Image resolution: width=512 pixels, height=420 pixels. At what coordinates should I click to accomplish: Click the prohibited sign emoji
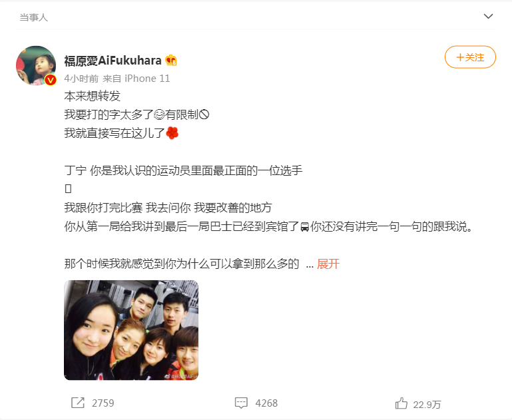(204, 114)
